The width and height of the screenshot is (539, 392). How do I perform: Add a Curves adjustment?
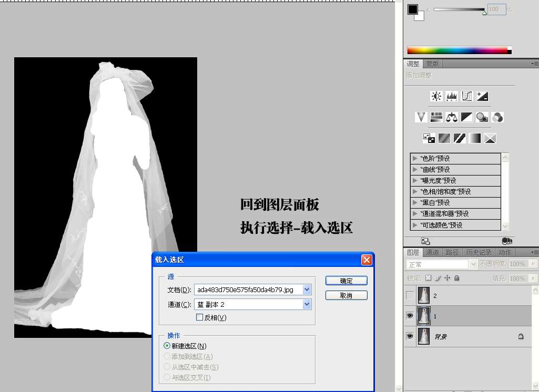(x=467, y=96)
